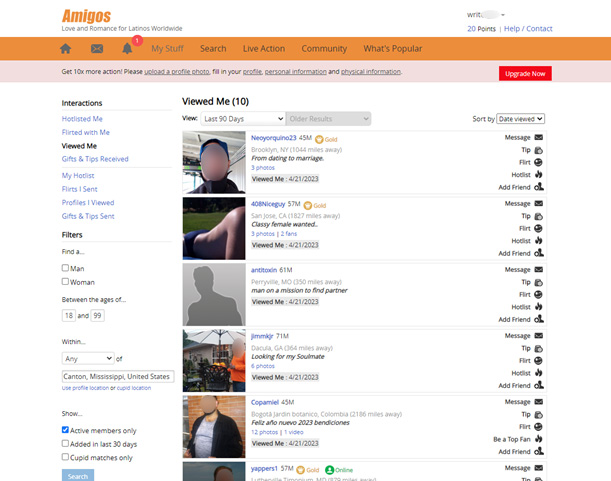611x481 pixels.
Task: Open the Older Results dropdown
Action: point(328,119)
